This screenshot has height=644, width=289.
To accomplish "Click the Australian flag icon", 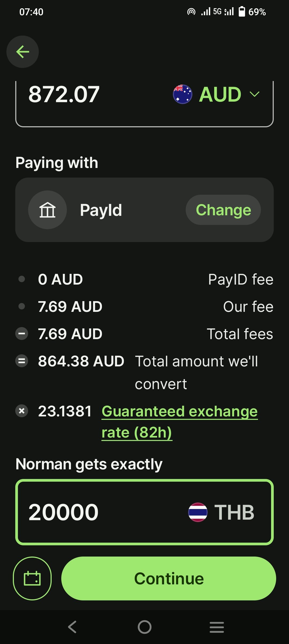I will (x=182, y=94).
